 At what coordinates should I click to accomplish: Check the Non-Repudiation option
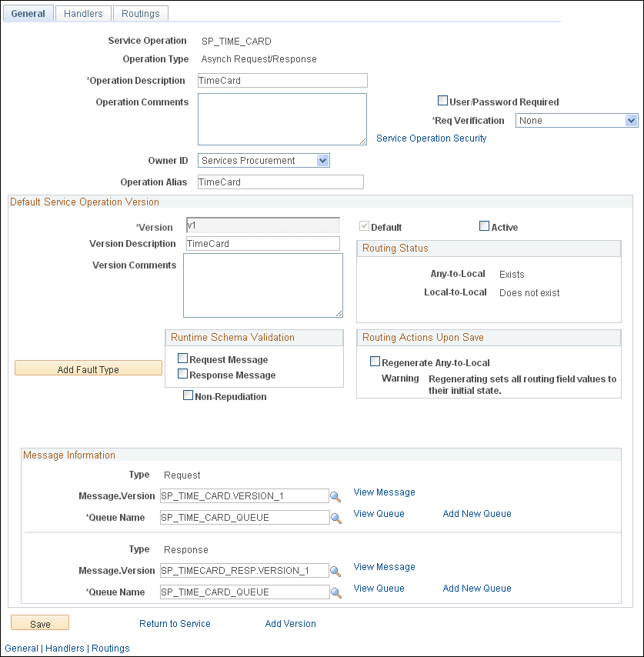coord(188,395)
